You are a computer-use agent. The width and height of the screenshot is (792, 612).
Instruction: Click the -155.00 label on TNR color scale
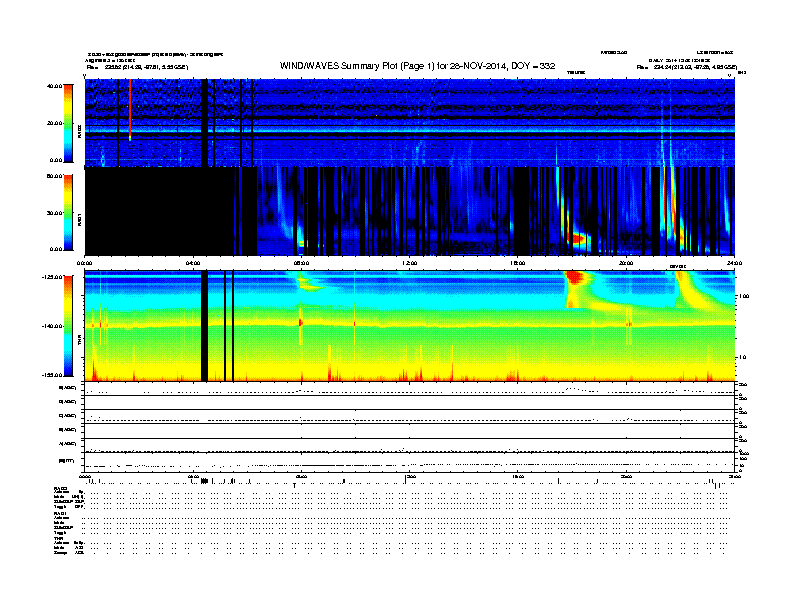[x=53, y=375]
